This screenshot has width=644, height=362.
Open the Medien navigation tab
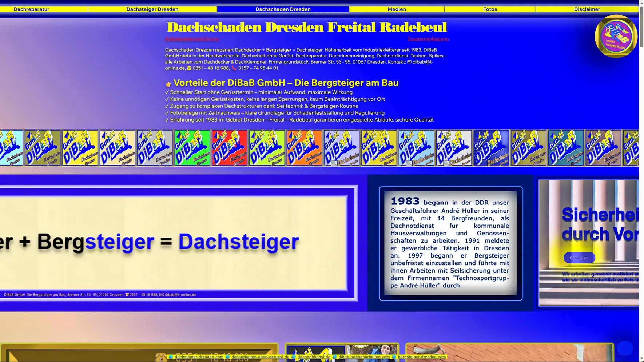click(x=397, y=9)
